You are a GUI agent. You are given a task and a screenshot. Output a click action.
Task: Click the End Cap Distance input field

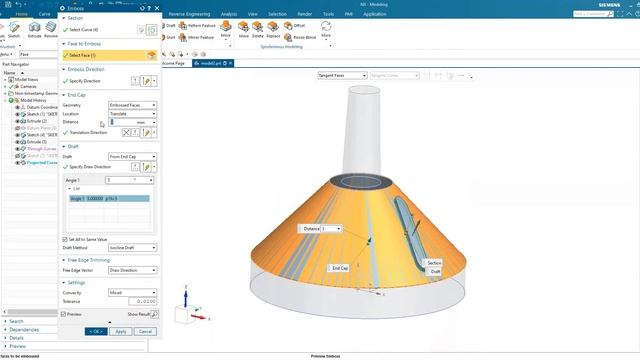(132, 122)
